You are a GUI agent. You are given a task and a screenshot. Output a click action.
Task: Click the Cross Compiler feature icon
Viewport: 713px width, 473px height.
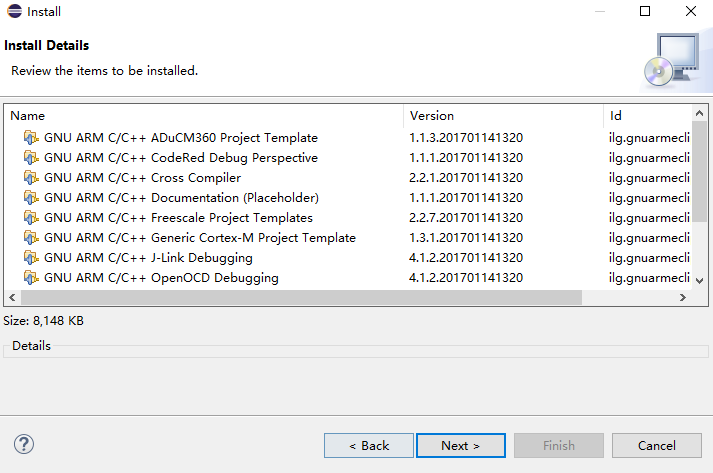pyautogui.click(x=31, y=177)
